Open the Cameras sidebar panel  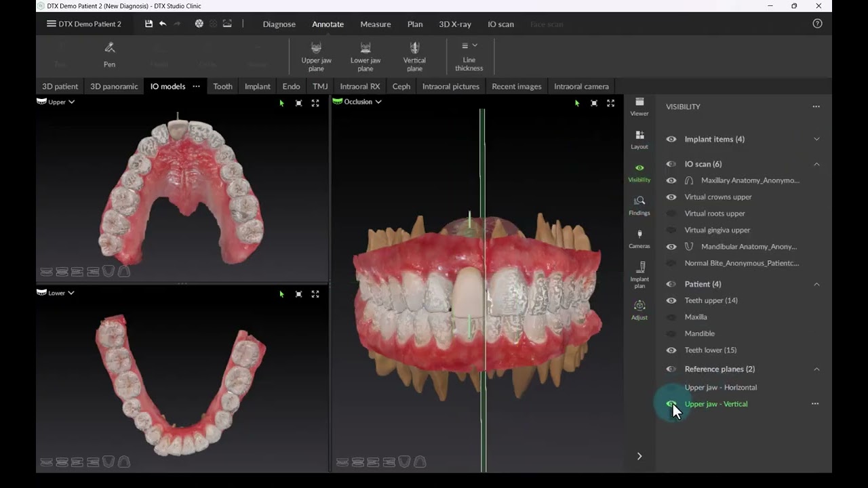[639, 239]
